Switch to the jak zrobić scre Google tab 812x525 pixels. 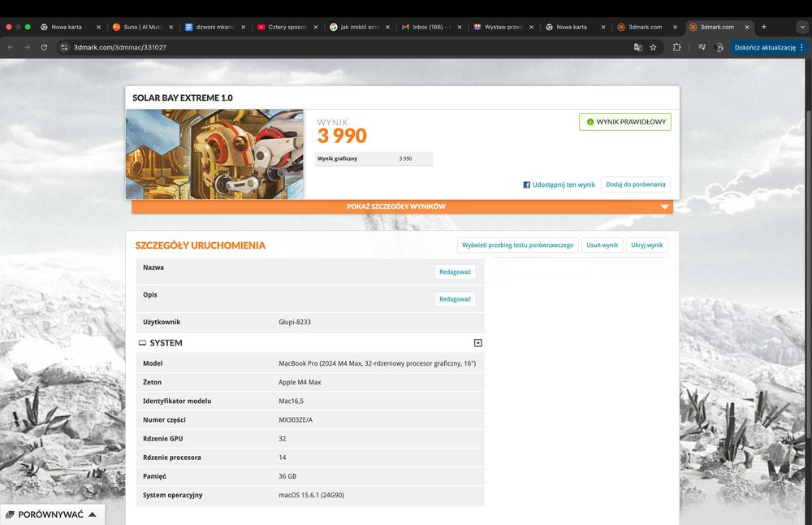[358, 27]
